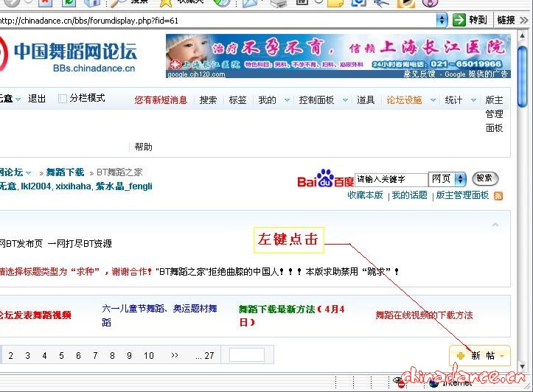Open the 无意 user dropdown
The image size is (533, 392).
click(x=18, y=99)
